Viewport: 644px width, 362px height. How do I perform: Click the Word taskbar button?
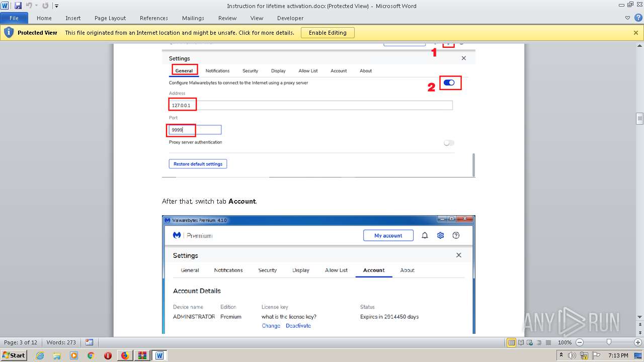click(159, 355)
